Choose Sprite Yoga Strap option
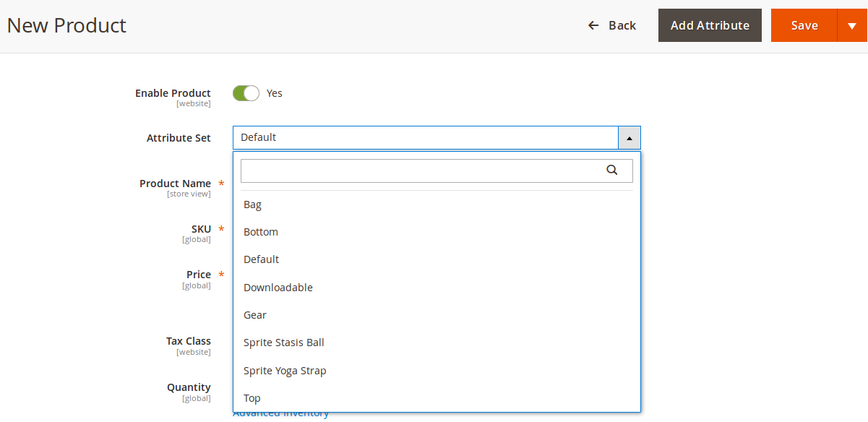 pyautogui.click(x=437, y=371)
